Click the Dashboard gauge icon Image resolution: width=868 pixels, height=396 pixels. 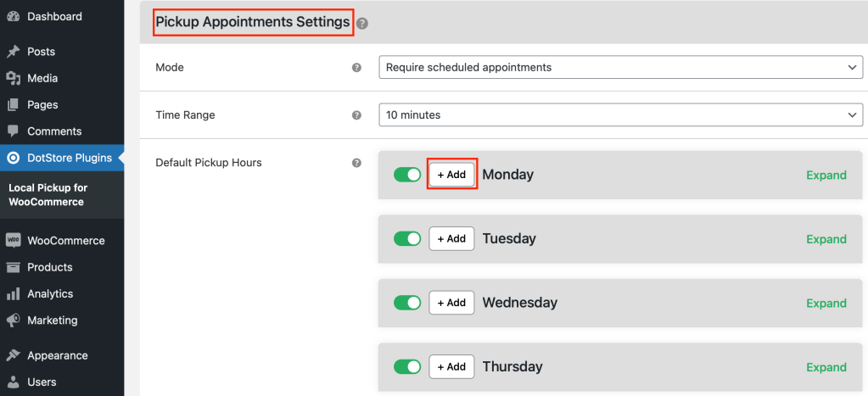pyautogui.click(x=14, y=17)
